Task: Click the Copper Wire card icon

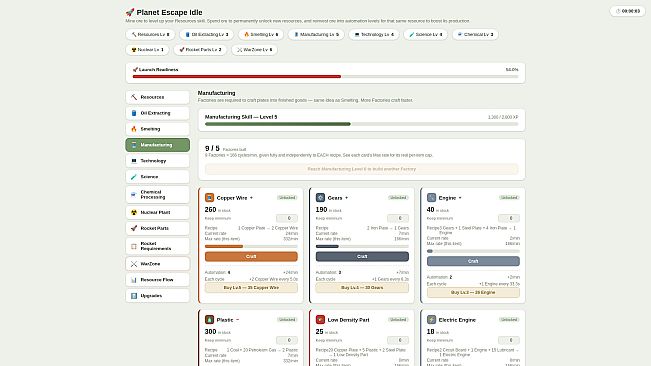Action: click(x=209, y=198)
